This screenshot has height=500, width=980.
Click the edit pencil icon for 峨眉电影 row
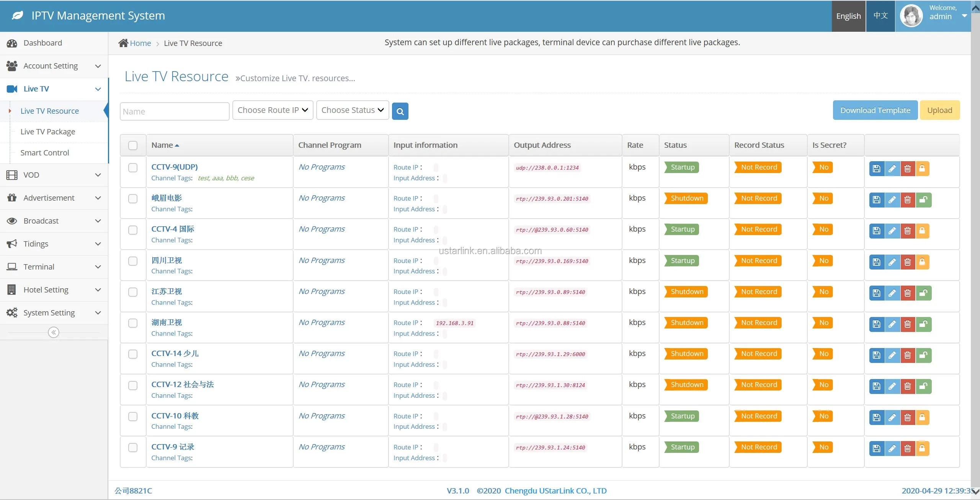(x=892, y=200)
